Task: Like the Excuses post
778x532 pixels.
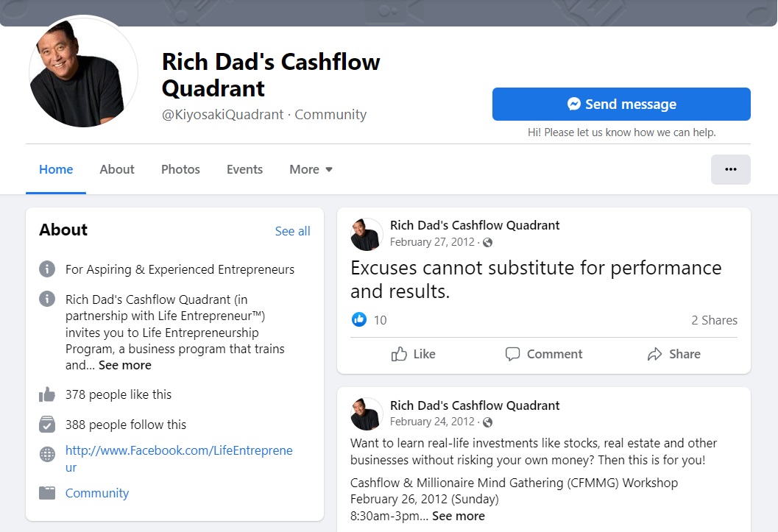Action: pyautogui.click(x=414, y=354)
